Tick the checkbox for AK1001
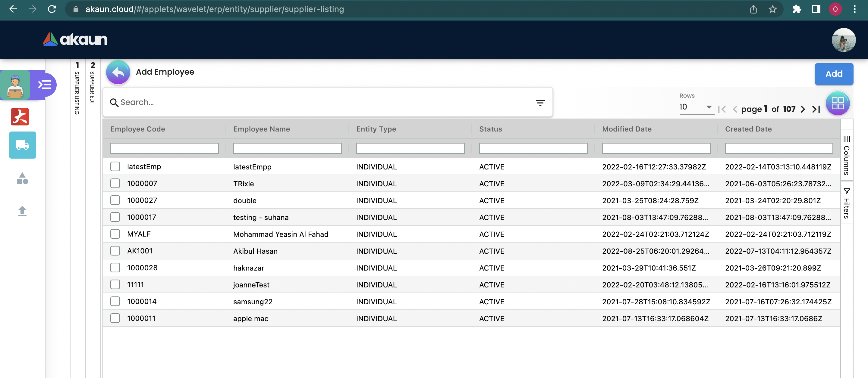 [x=115, y=251]
